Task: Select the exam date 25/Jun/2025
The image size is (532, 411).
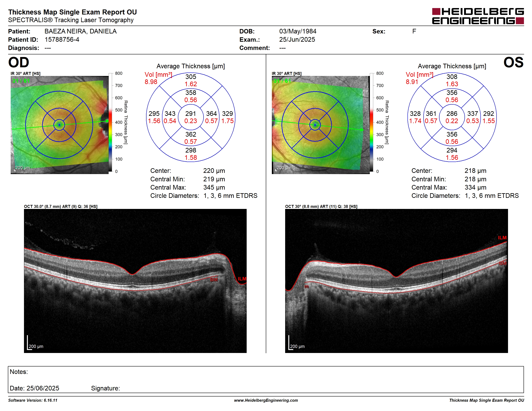Action: click(297, 39)
